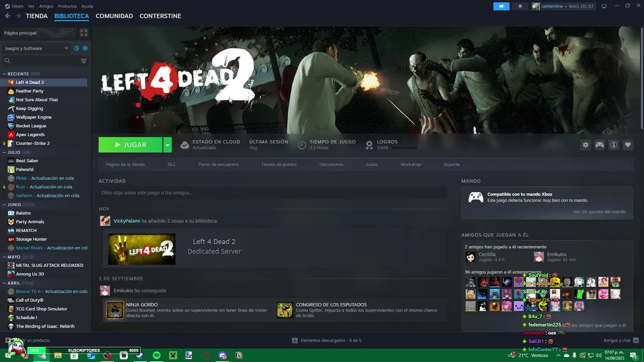The height and width of the screenshot is (362, 644).
Task: Click the library search magnifier icon
Action: [7, 61]
